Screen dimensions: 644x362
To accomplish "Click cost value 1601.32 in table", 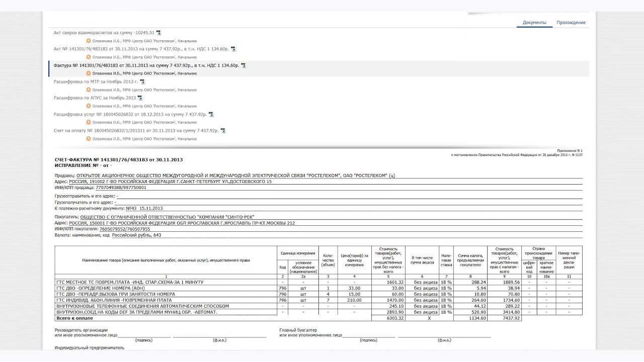I will 396,283.
